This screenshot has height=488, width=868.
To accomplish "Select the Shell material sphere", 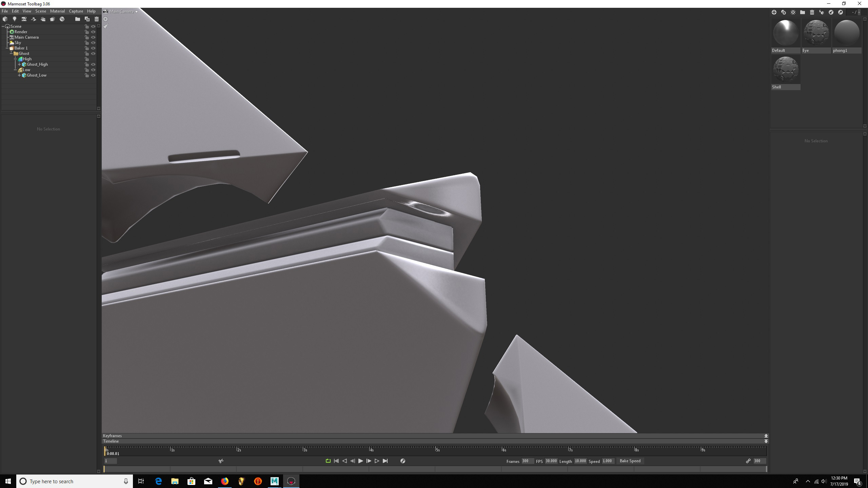I will [x=786, y=69].
